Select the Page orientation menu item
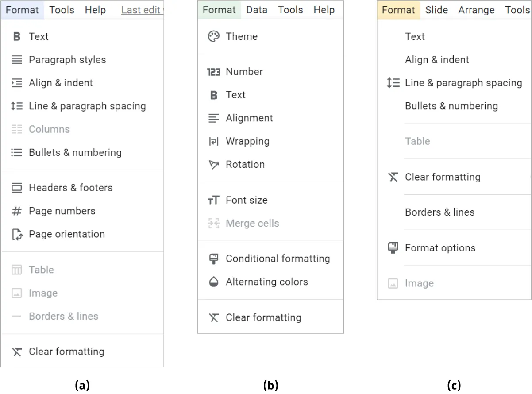532x394 pixels. pos(66,234)
